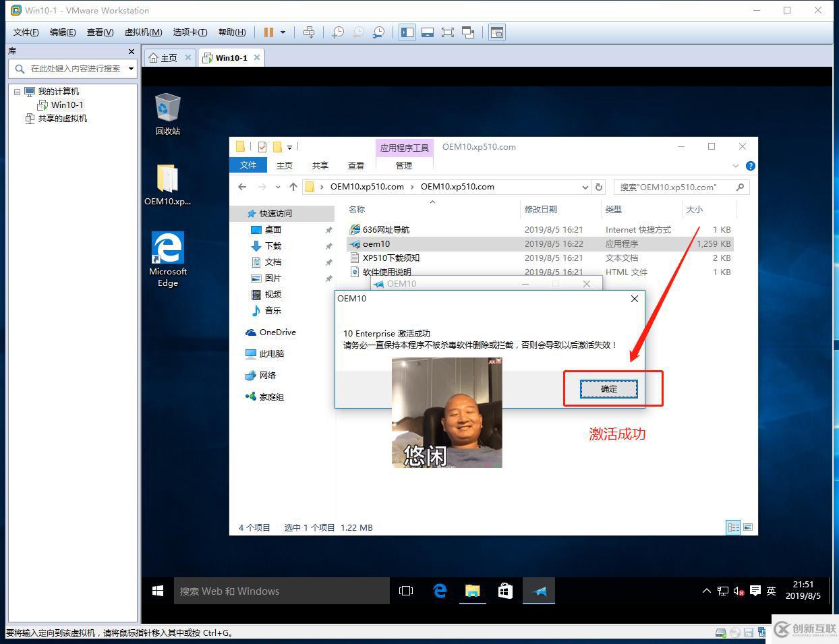
Task: Expand the address bar history dropdown
Action: pos(584,187)
